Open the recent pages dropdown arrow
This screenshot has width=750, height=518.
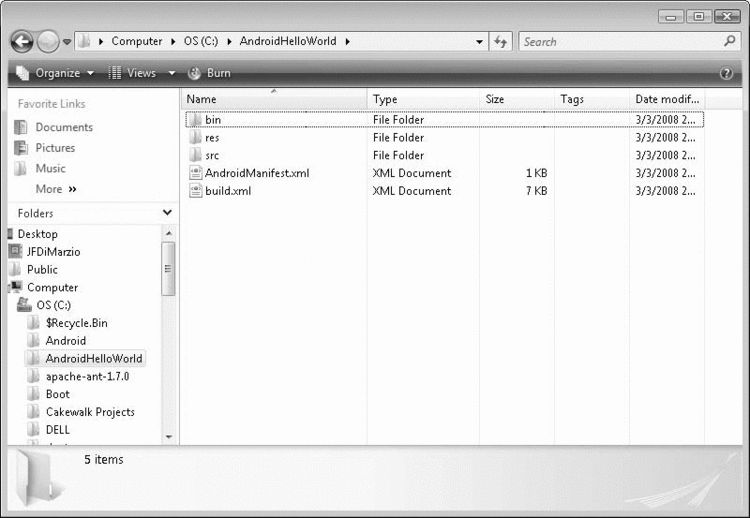(x=67, y=42)
